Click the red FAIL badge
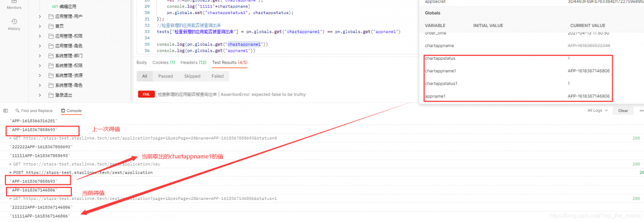 tap(146, 94)
